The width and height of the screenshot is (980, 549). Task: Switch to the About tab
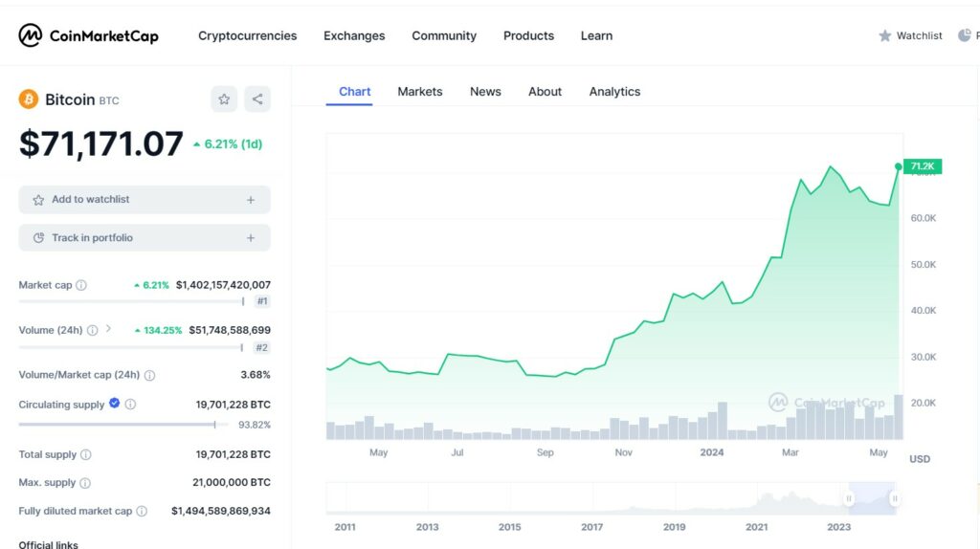tap(545, 91)
